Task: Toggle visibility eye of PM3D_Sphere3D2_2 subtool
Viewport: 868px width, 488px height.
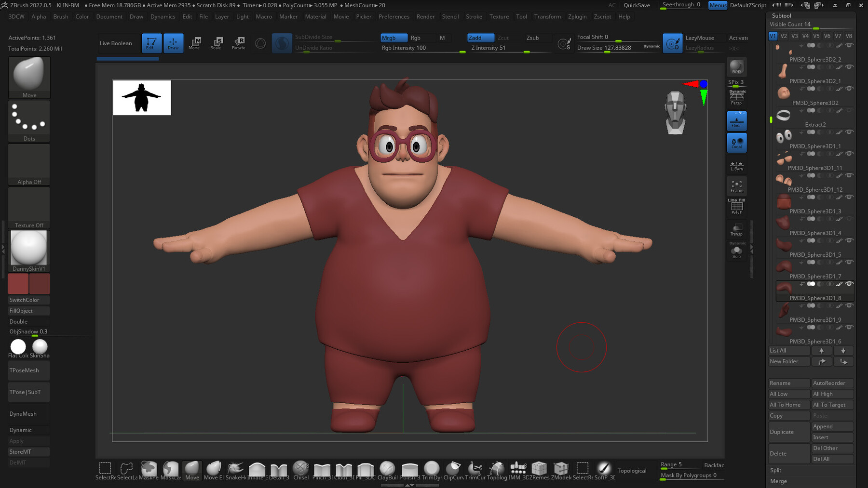Action: pos(849,45)
